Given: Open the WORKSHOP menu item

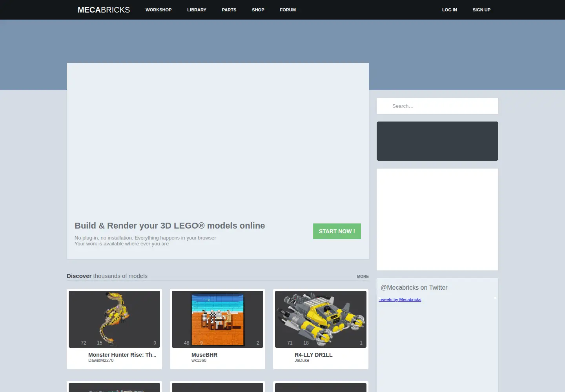Looking at the screenshot, I should [x=159, y=10].
